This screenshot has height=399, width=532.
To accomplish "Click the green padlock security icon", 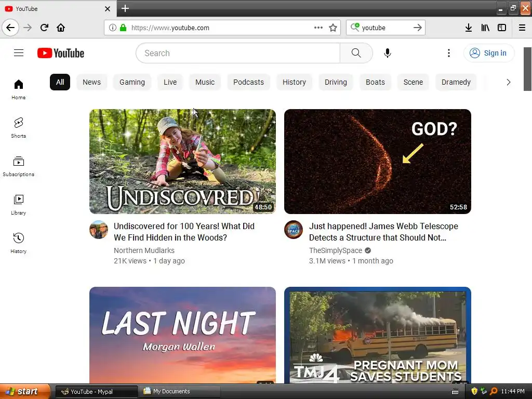I will [x=123, y=28].
